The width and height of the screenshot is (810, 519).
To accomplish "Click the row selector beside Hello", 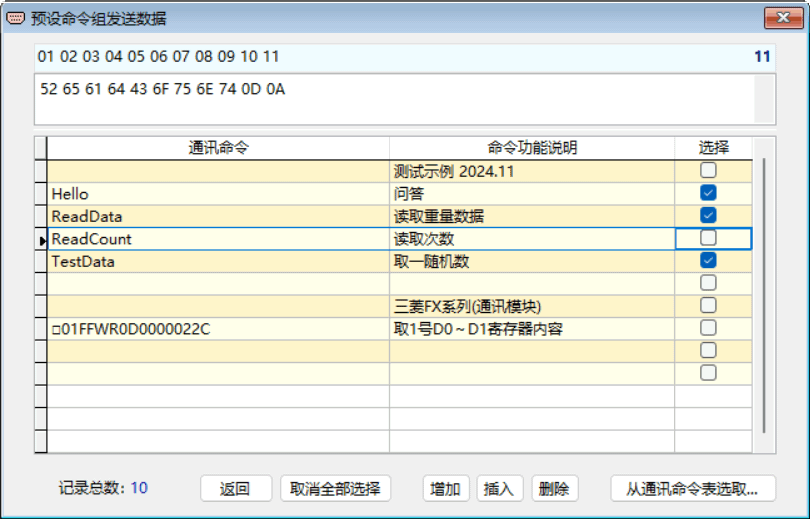I will pos(41,194).
